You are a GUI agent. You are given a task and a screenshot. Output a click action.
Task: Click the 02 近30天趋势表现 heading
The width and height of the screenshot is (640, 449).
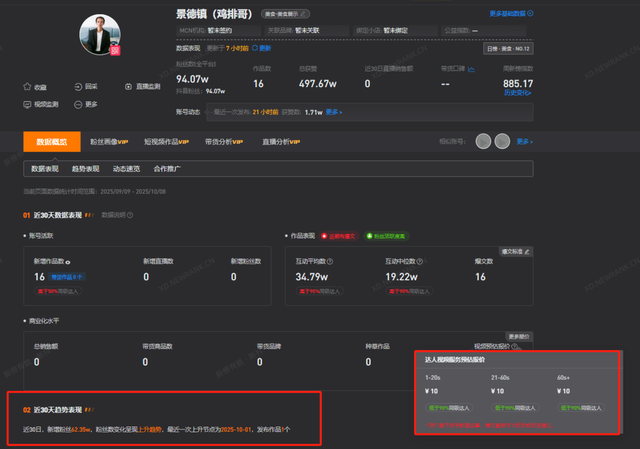coord(53,410)
